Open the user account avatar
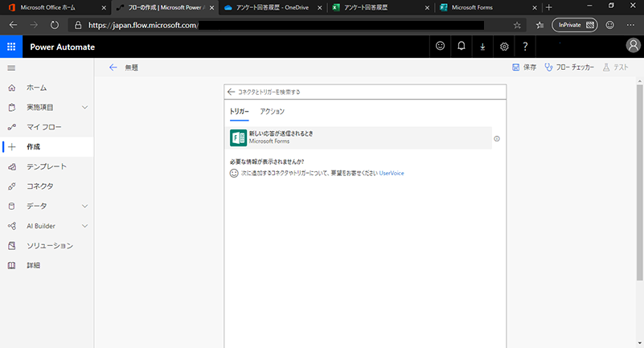644x348 pixels. [633, 46]
